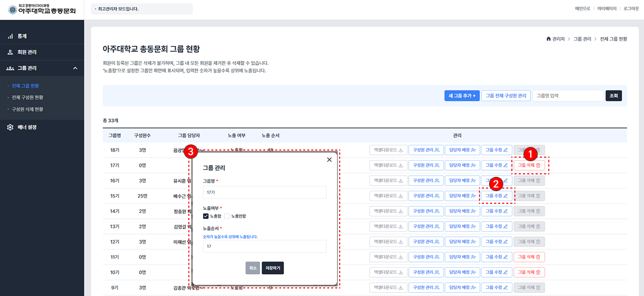Click the 15기 group name cell
This screenshot has width=644, height=296.
pyautogui.click(x=115, y=196)
